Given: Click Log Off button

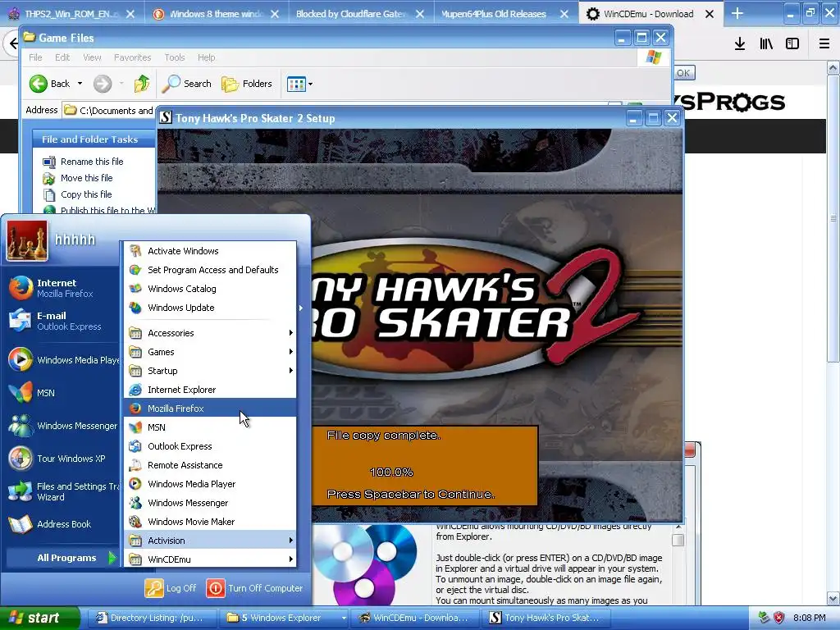Looking at the screenshot, I should 171,588.
